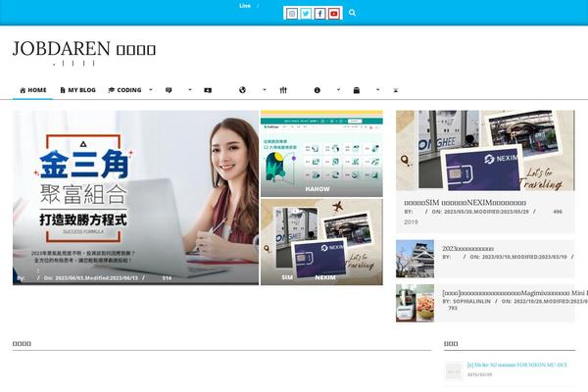Open the Magimix blender thumbnail image
Screen dimensions: 588x392
point(416,303)
